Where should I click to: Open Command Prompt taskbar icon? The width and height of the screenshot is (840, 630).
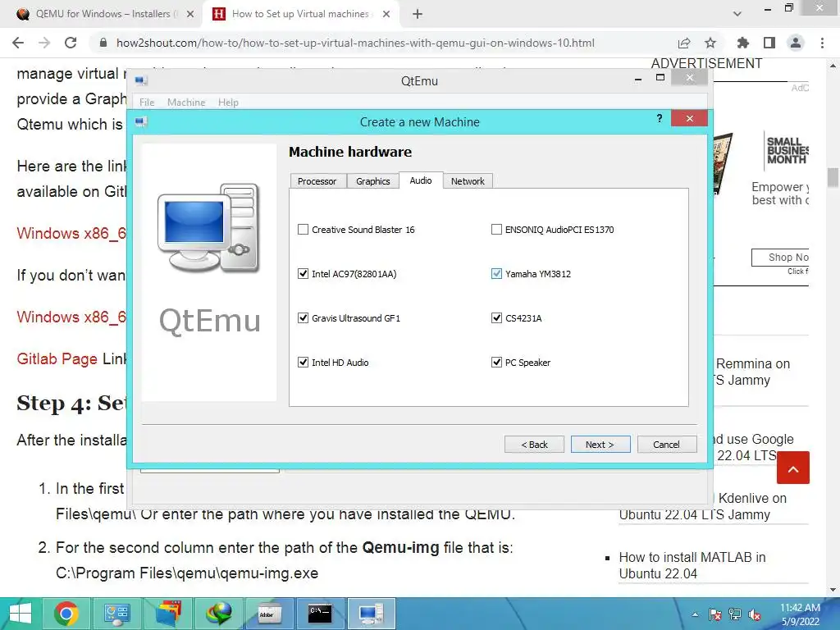point(320,614)
